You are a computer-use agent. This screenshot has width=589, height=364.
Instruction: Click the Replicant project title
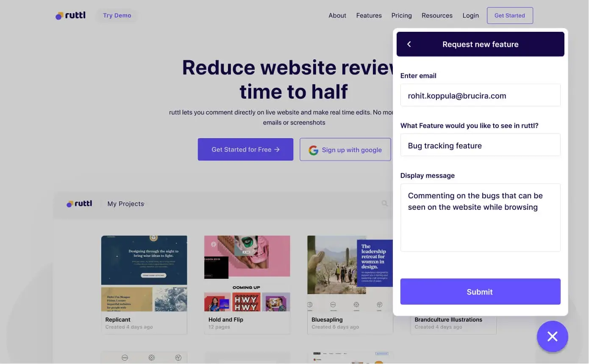(x=118, y=320)
